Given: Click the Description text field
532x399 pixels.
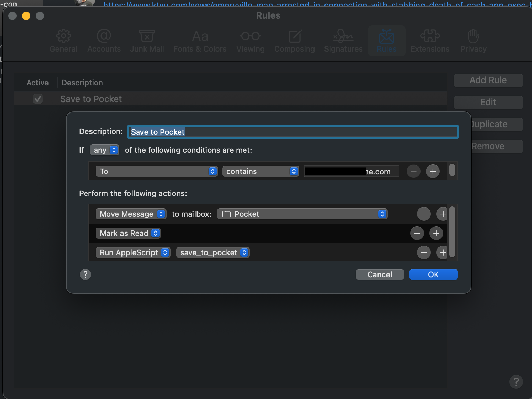Looking at the screenshot, I should point(292,132).
